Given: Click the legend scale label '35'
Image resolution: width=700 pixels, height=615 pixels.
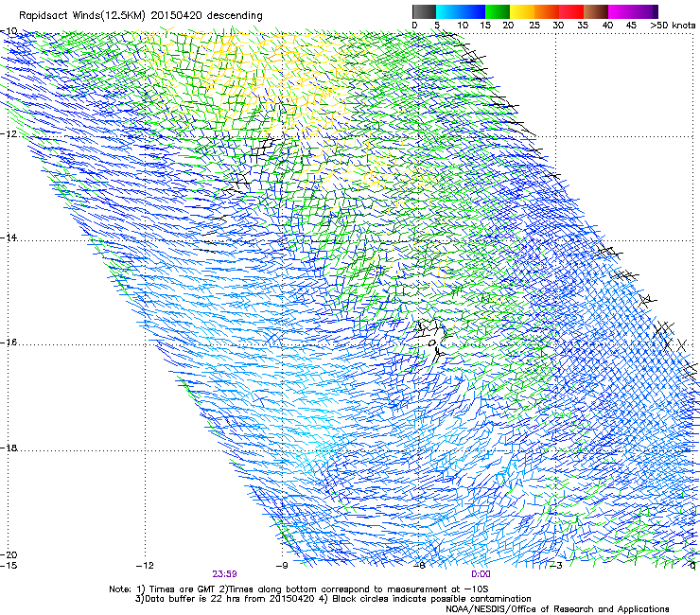Looking at the screenshot, I should coord(583,26).
